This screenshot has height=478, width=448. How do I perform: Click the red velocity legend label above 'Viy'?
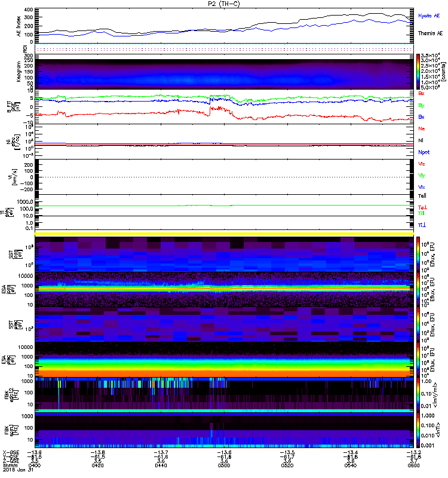[421, 164]
